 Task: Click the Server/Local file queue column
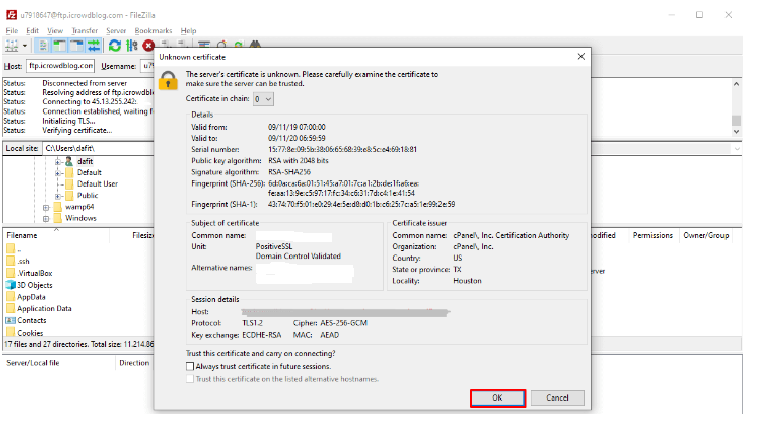point(59,363)
